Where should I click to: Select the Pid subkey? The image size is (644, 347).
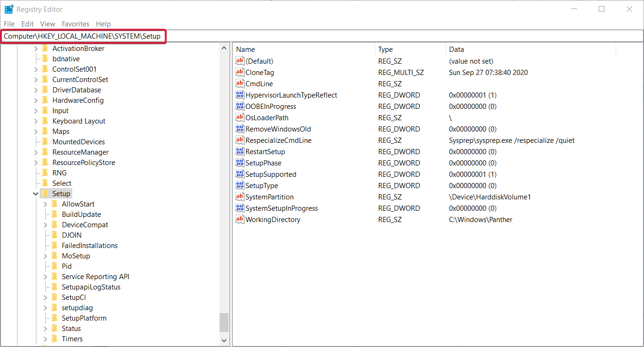[67, 266]
